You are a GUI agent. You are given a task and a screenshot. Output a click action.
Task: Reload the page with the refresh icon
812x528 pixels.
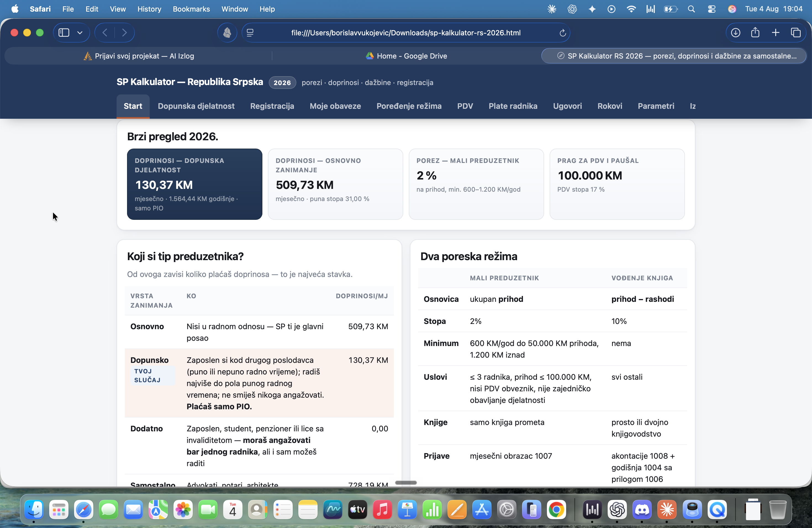(563, 33)
